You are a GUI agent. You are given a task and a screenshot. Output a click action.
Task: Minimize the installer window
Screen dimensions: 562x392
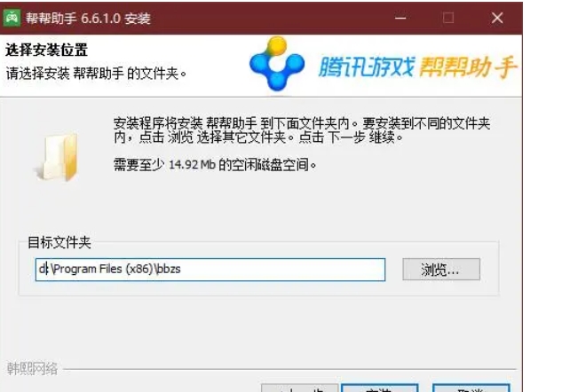(x=400, y=18)
